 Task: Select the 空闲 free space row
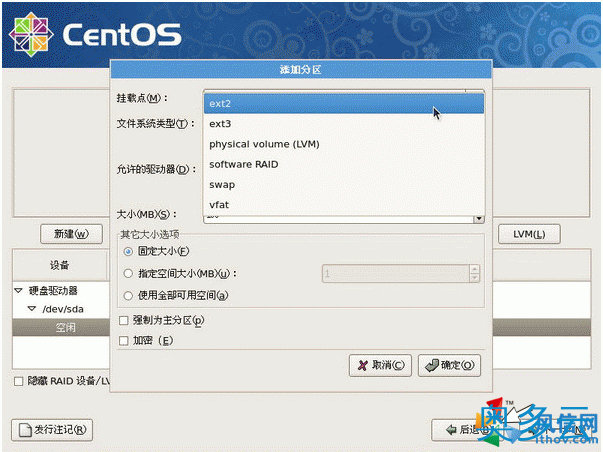[62, 327]
